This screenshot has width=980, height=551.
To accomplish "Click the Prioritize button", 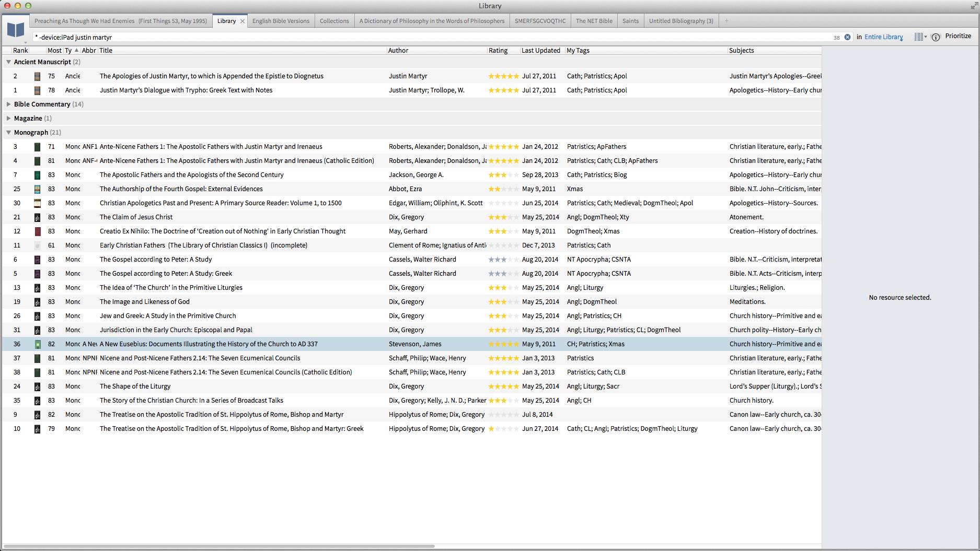I will [958, 36].
